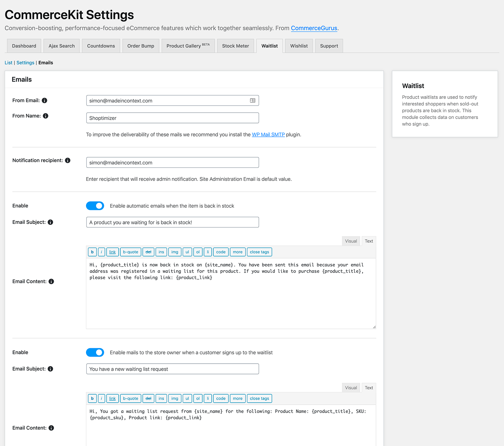
Task: Click img button in first editor toolbar
Action: (175, 252)
